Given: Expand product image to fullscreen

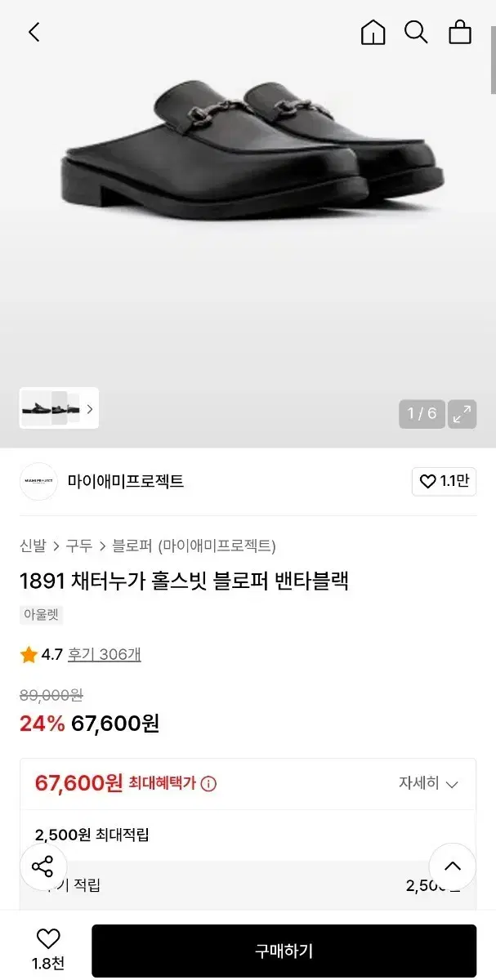Looking at the screenshot, I should point(462,413).
